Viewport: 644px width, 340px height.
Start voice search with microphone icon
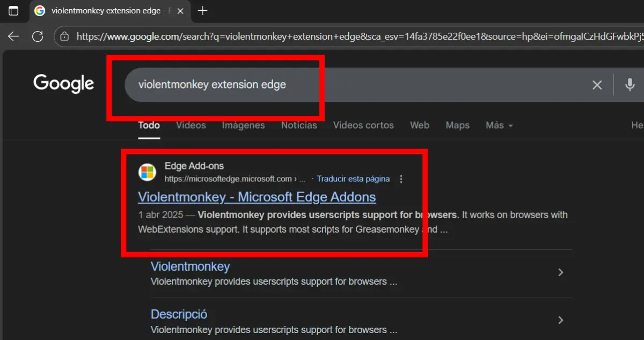pyautogui.click(x=630, y=85)
